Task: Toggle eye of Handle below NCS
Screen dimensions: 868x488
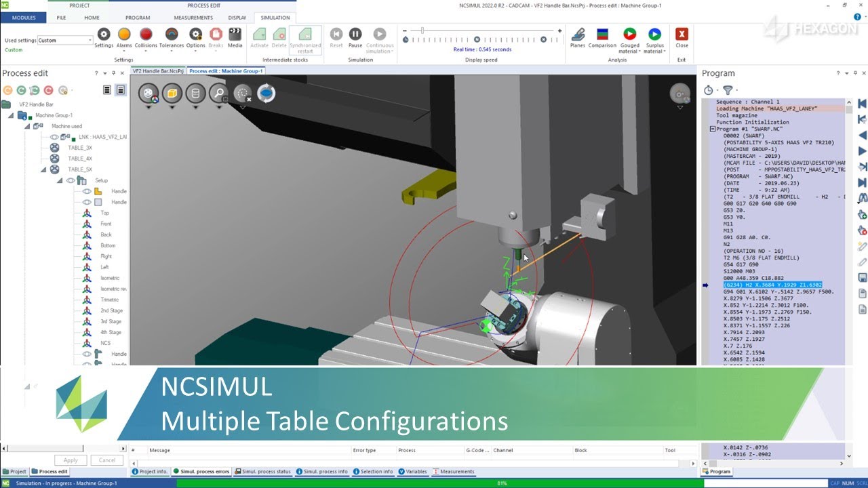Action: click(87, 354)
